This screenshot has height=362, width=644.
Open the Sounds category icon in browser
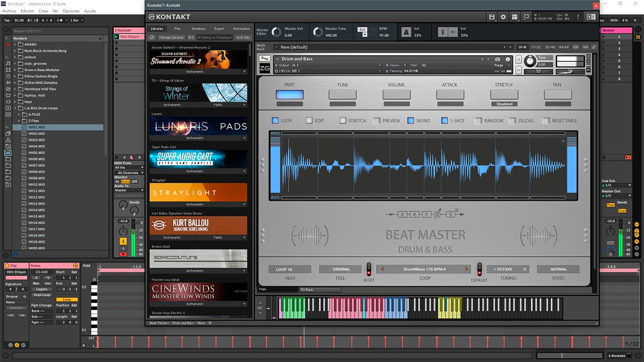(x=8, y=63)
